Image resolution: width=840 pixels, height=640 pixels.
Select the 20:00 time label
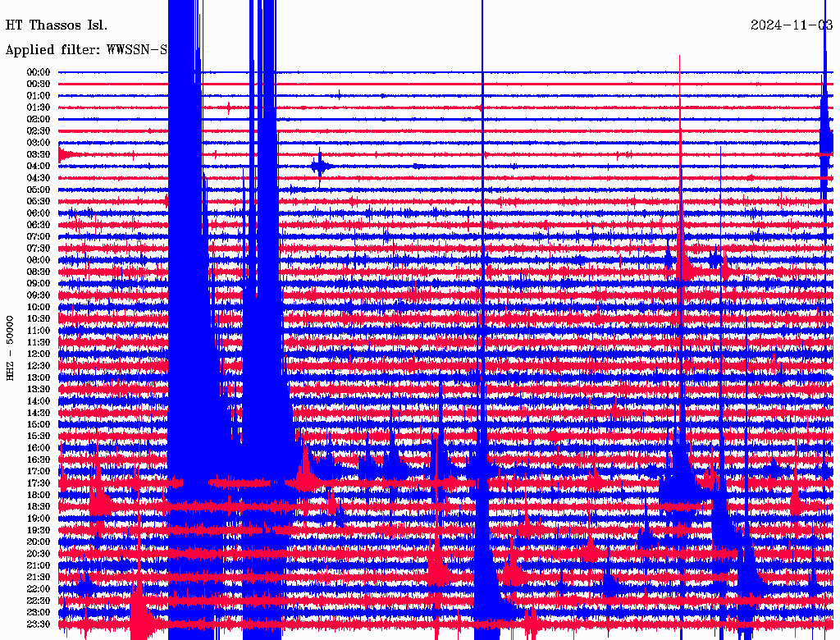[x=39, y=542]
